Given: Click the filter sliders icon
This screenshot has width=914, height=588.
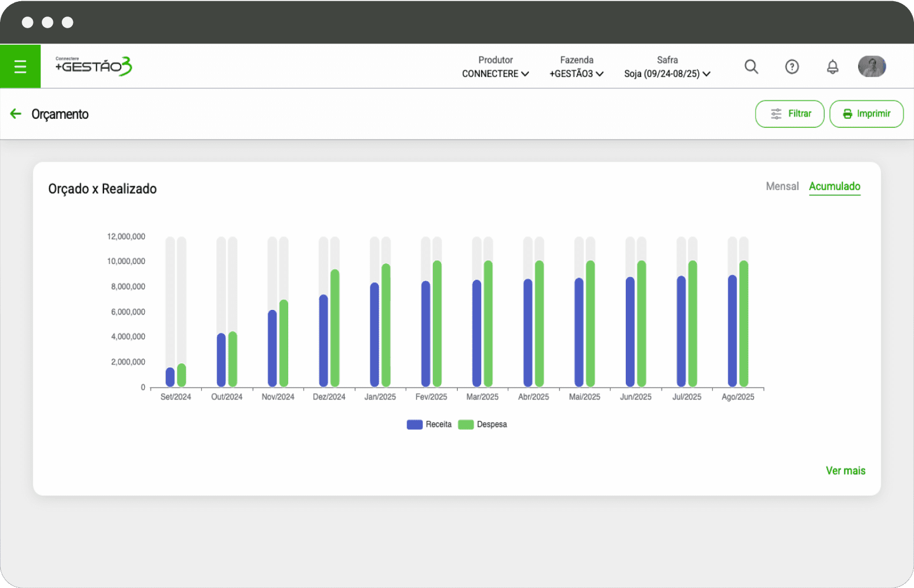Looking at the screenshot, I should tap(776, 114).
